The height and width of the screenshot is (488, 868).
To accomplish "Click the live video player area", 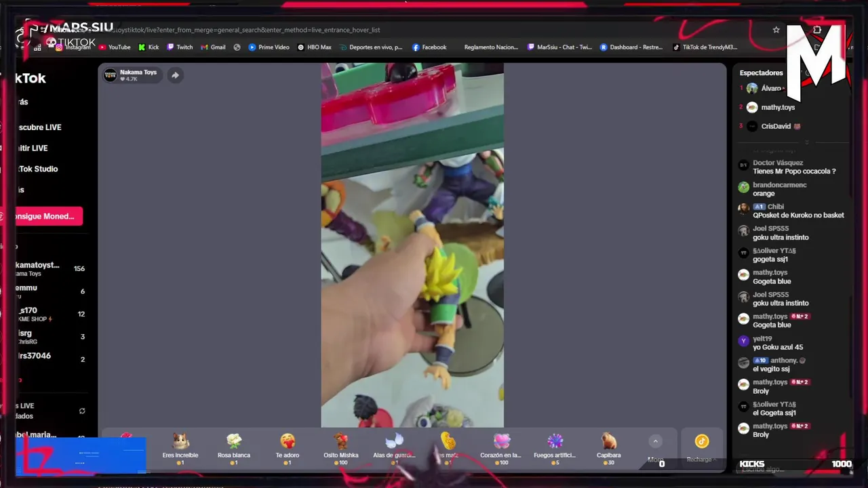I will pyautogui.click(x=412, y=245).
